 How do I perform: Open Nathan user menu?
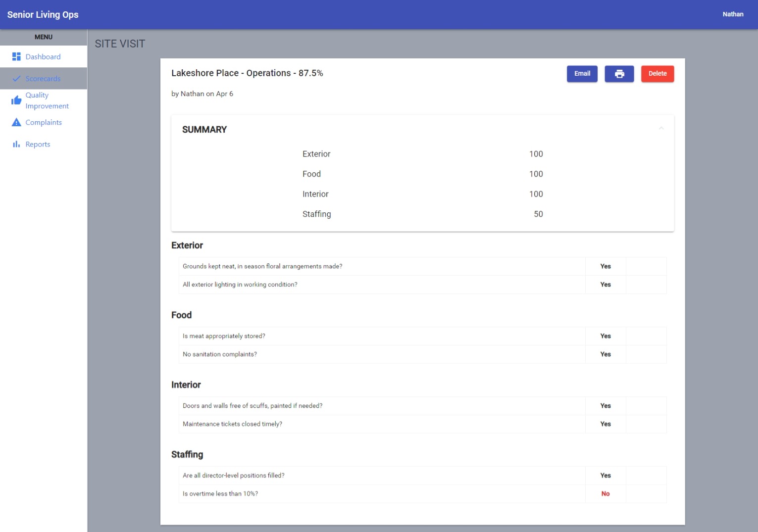click(733, 14)
